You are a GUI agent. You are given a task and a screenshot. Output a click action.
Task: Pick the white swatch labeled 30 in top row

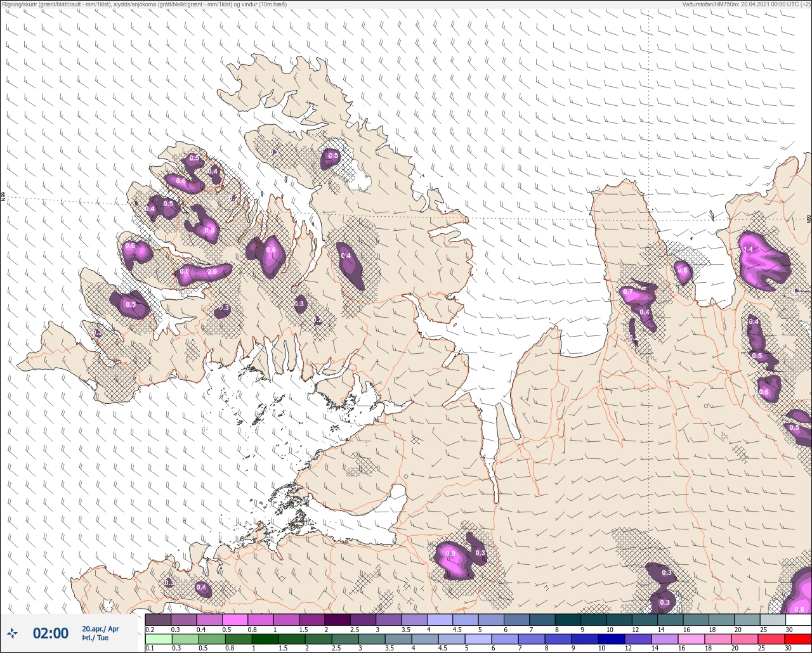(x=799, y=619)
